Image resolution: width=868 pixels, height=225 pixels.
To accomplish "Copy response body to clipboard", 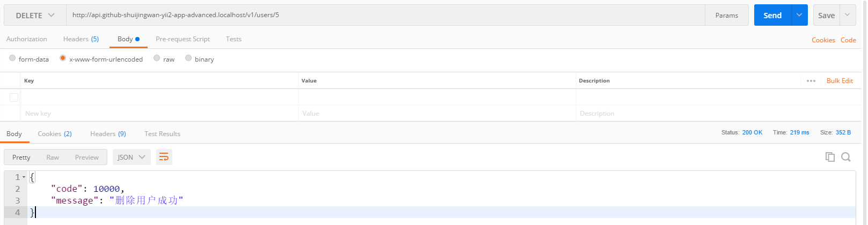I will click(830, 157).
